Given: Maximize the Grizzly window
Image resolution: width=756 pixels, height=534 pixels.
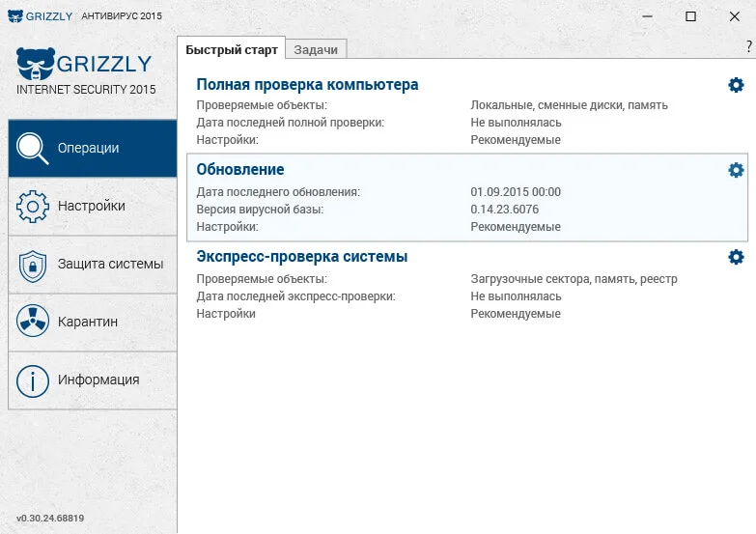Looking at the screenshot, I should pos(690,16).
